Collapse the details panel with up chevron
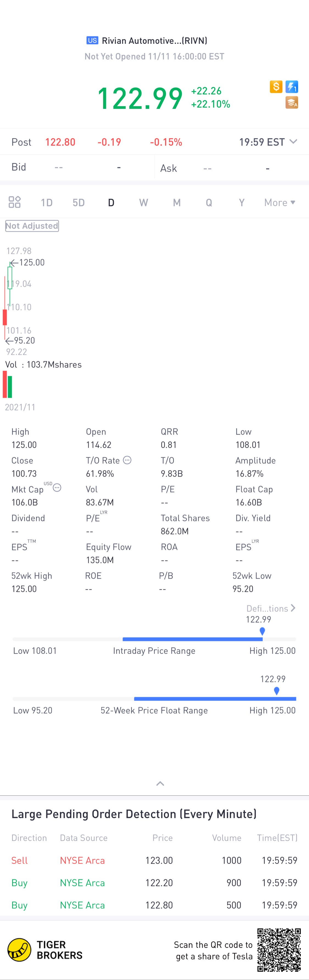309x980 pixels. point(160,784)
